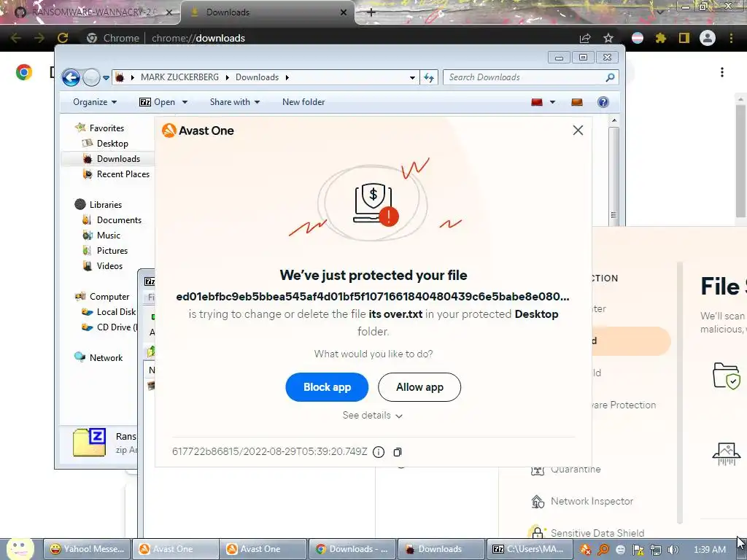Open the view options dropdown arrow
This screenshot has width=747, height=560.
[x=553, y=102]
